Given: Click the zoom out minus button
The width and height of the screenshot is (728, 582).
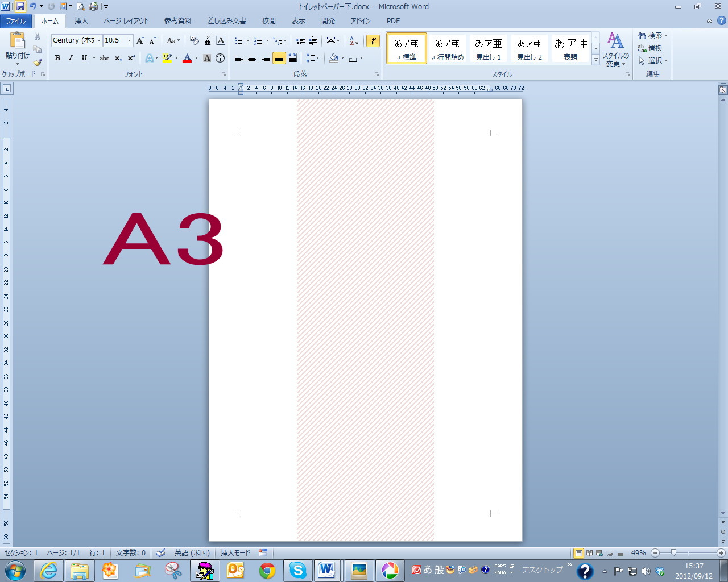Looking at the screenshot, I should click(655, 552).
